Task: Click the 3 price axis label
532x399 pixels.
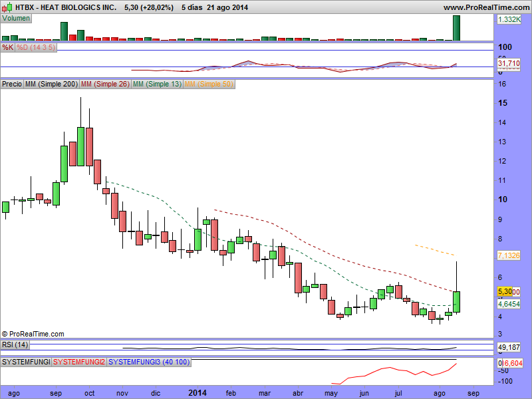Action: [x=500, y=334]
